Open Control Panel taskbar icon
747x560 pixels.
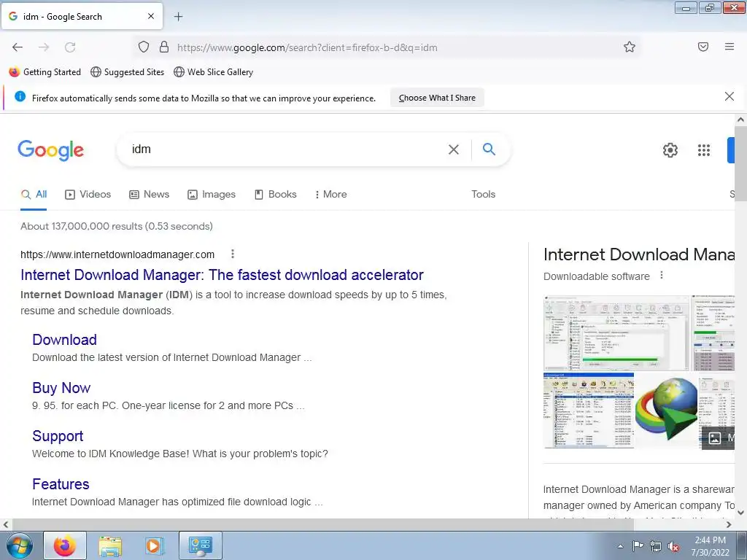pos(200,545)
